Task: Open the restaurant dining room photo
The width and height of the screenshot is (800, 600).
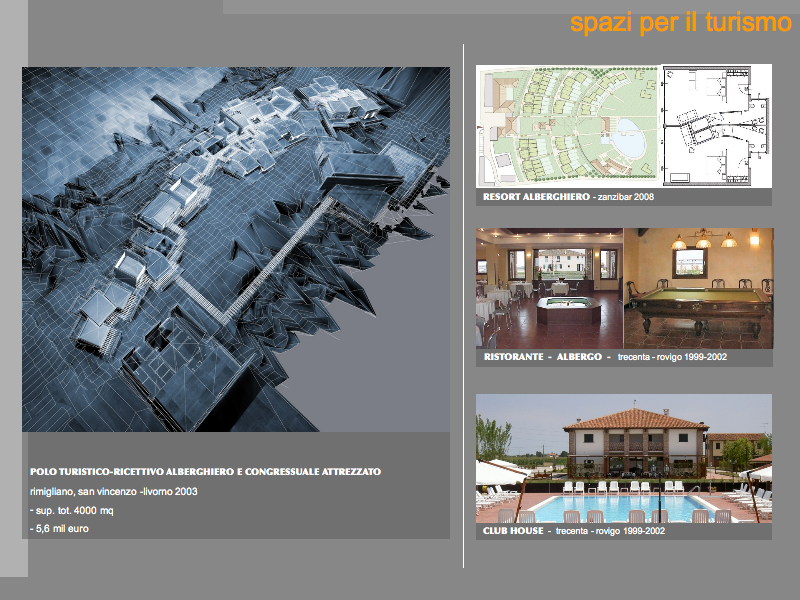Action: point(549,288)
